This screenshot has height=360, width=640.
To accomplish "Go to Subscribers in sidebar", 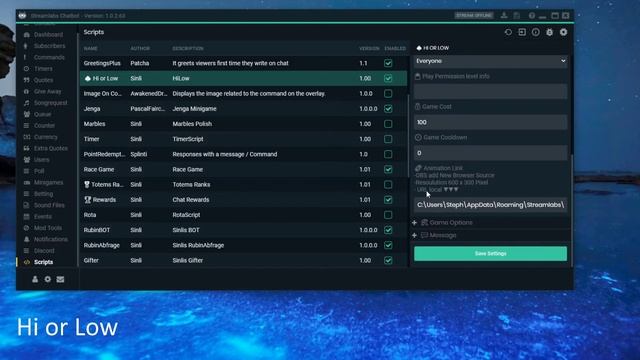I will 49,46.
